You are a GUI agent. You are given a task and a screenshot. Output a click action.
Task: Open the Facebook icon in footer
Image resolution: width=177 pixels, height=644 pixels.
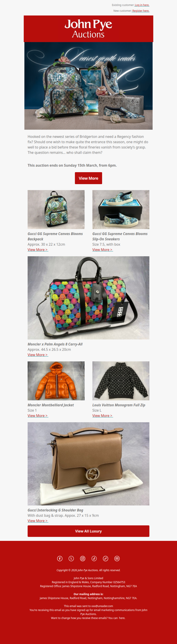coord(60,559)
